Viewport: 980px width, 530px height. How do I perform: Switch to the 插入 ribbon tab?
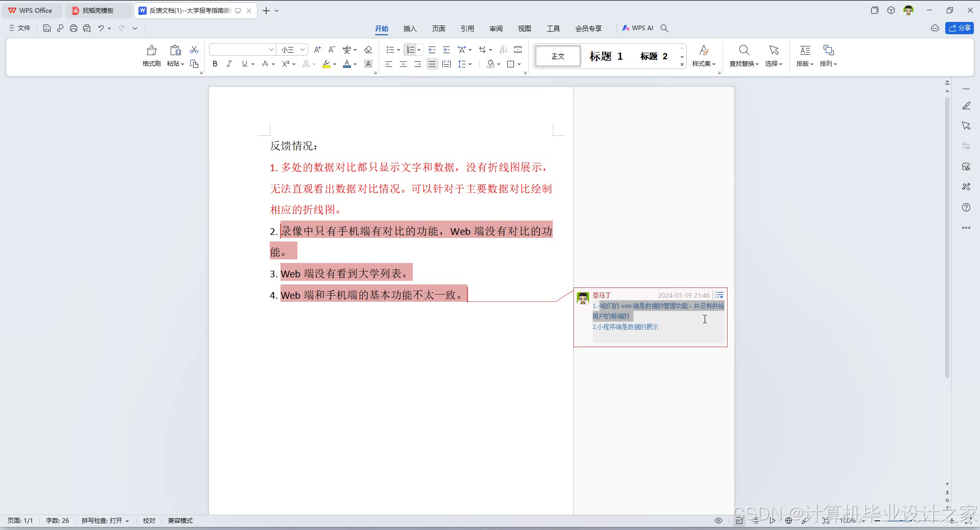pyautogui.click(x=410, y=29)
